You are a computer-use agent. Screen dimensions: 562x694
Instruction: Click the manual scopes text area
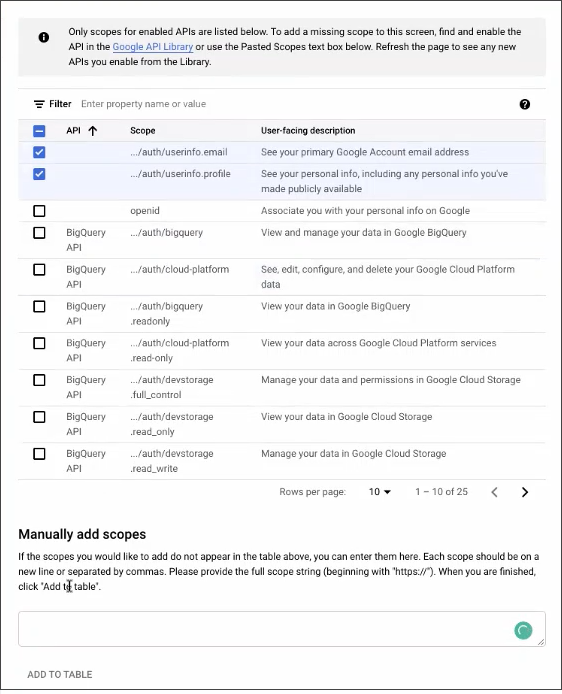pyautogui.click(x=281, y=629)
